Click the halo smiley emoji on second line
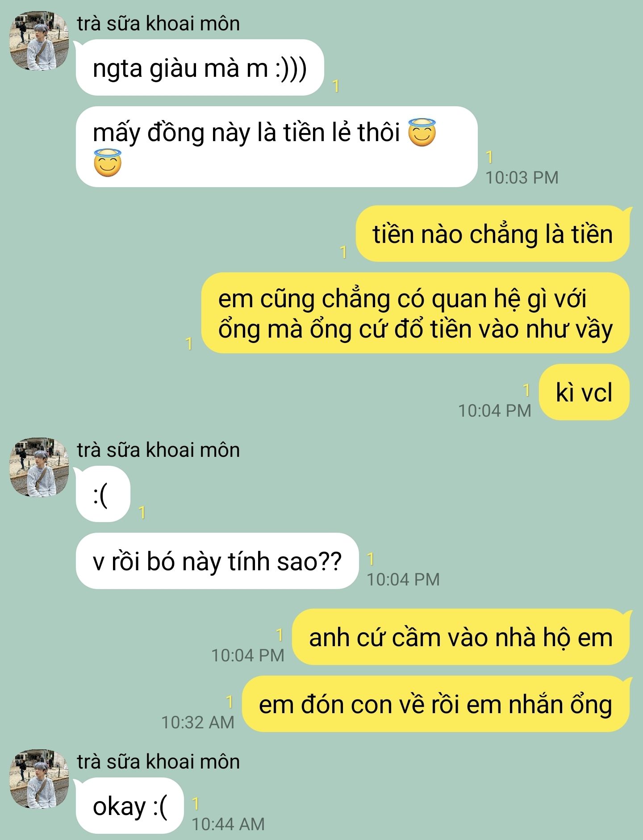This screenshot has height=840, width=643. point(108,163)
